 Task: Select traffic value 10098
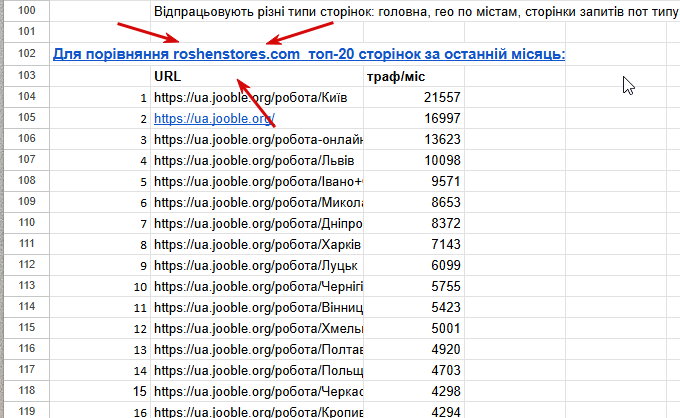pos(414,160)
